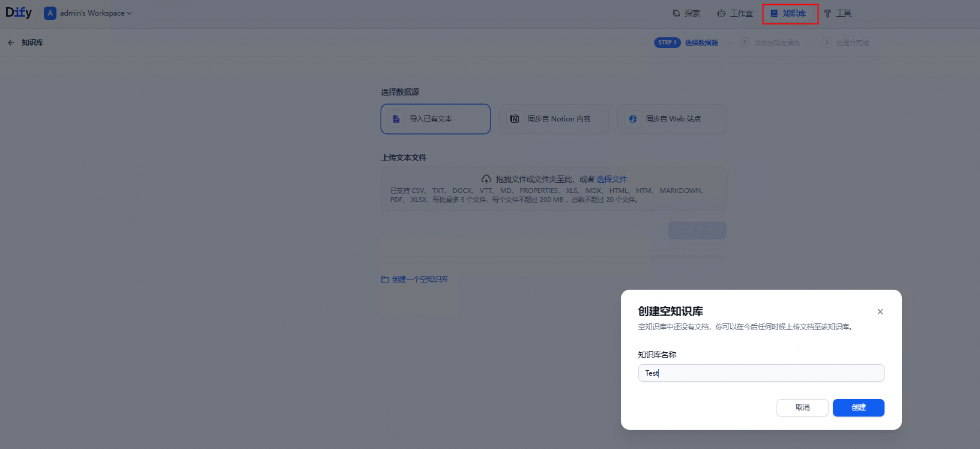980x449 pixels.
Task: Click the 上传文本文件 heading
Action: click(x=404, y=157)
